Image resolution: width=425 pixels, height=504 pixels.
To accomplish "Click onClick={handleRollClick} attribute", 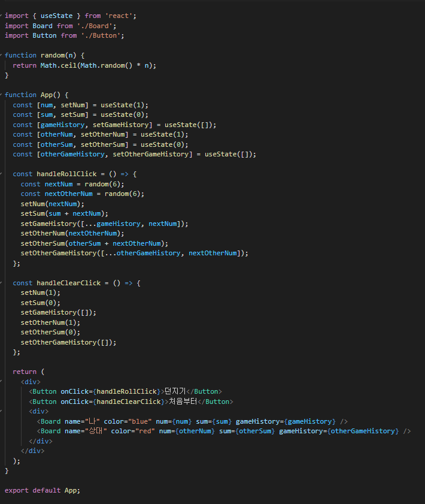I will (x=110, y=391).
